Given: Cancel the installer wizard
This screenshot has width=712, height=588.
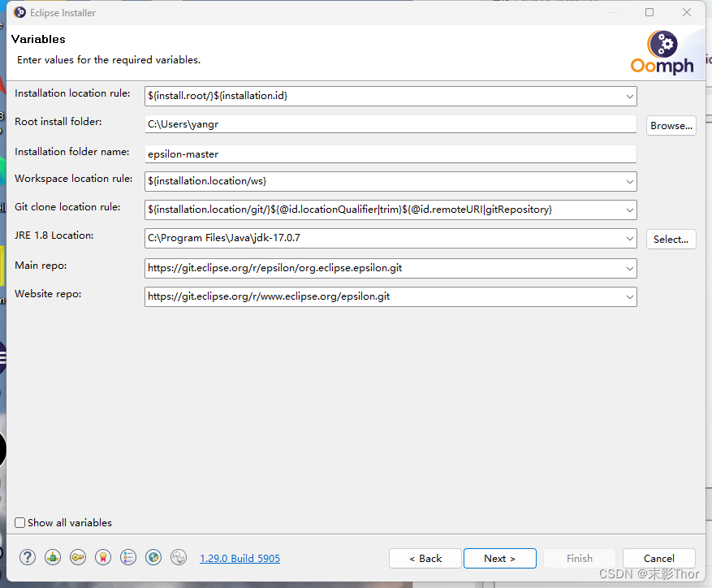Looking at the screenshot, I should [659, 558].
